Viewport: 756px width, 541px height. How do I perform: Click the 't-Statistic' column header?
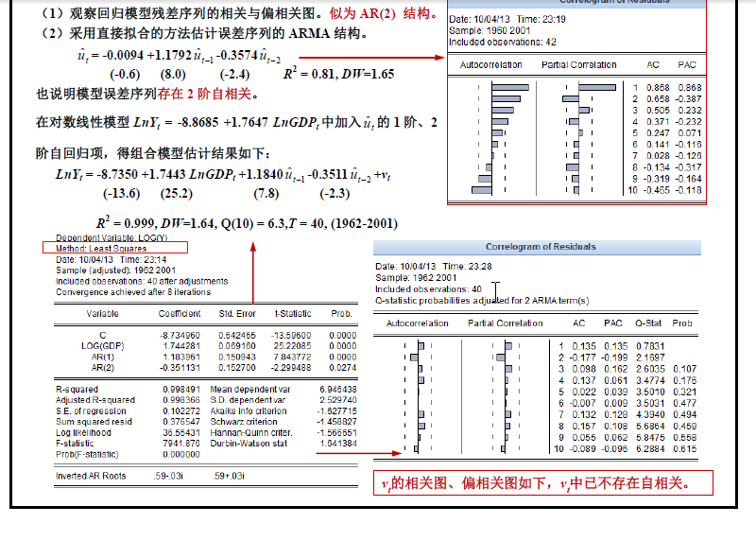pyautogui.click(x=293, y=314)
